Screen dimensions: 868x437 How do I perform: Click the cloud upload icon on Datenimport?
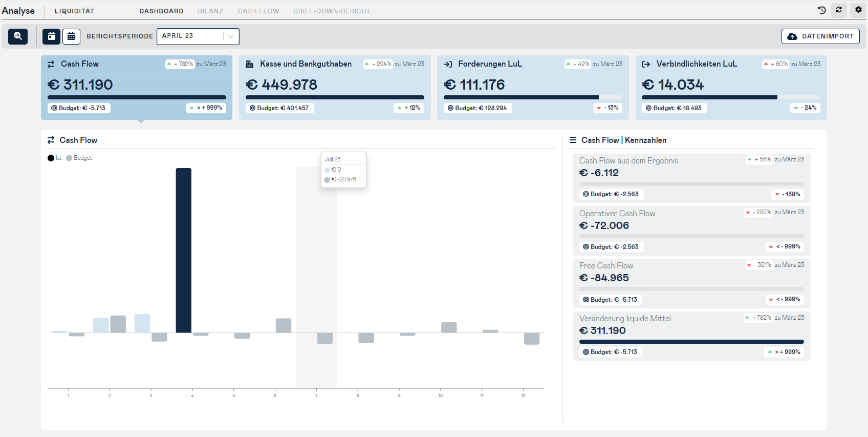point(792,36)
